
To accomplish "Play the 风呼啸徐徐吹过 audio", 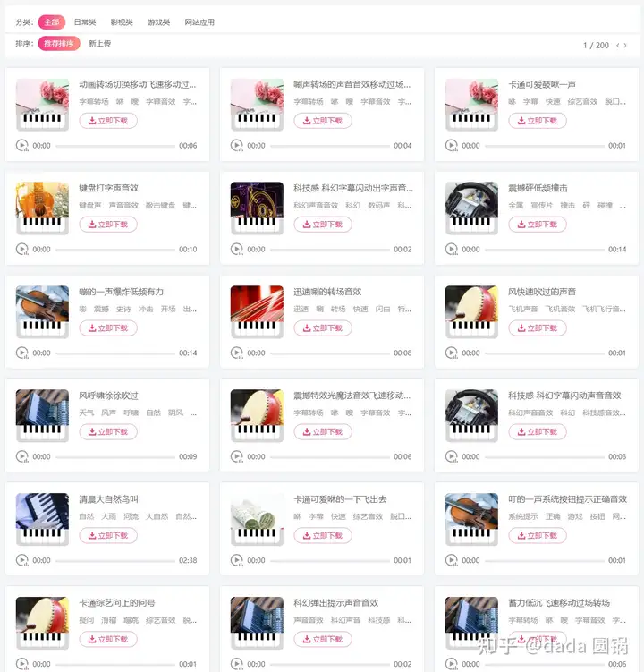I will (21, 456).
